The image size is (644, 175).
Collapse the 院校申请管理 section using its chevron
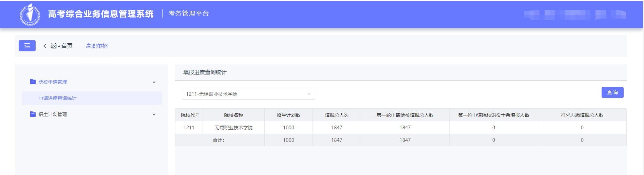pyautogui.click(x=154, y=82)
